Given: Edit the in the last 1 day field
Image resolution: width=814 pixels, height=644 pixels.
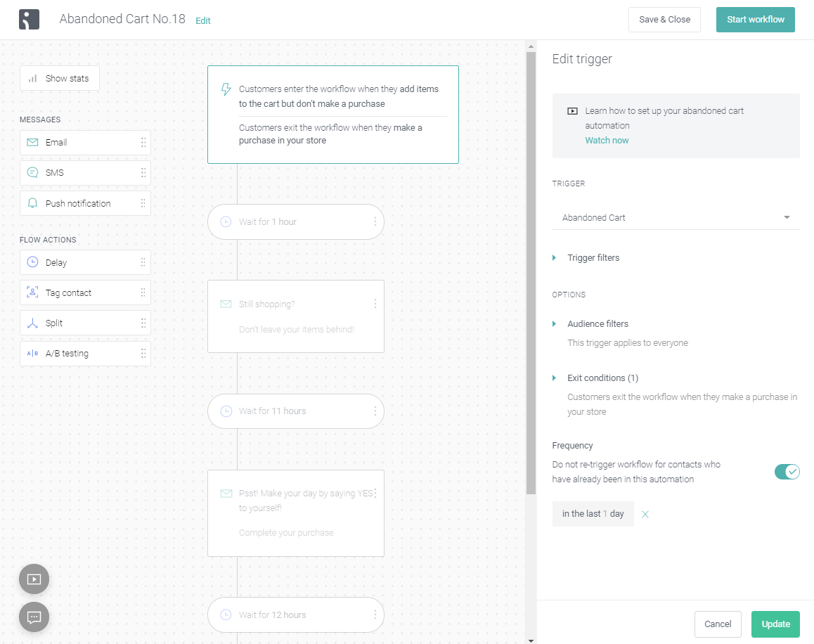Looking at the screenshot, I should (593, 514).
